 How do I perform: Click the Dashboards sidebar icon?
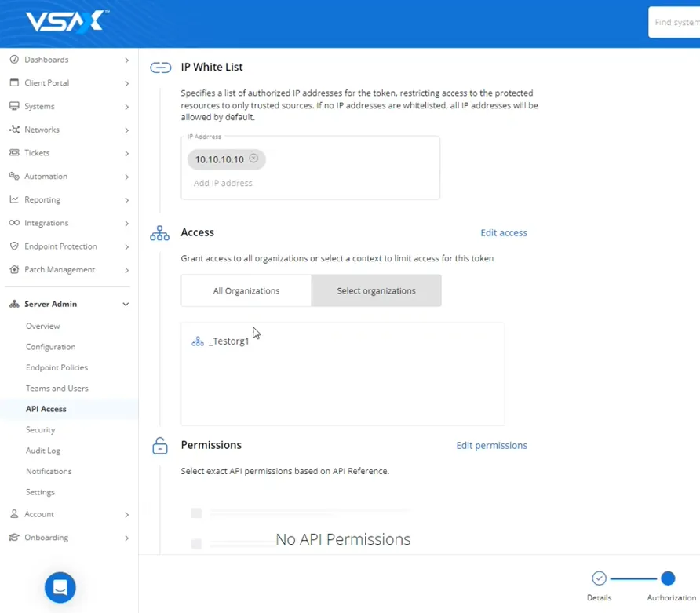14,60
